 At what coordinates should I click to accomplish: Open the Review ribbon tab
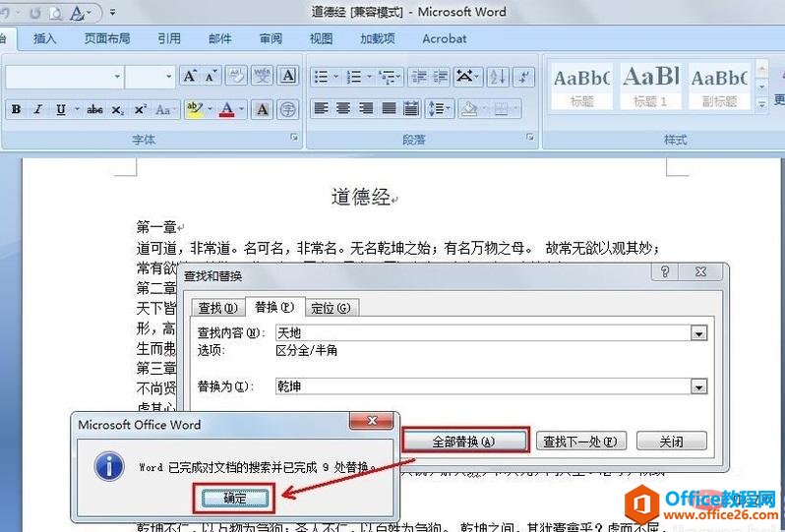click(x=271, y=38)
